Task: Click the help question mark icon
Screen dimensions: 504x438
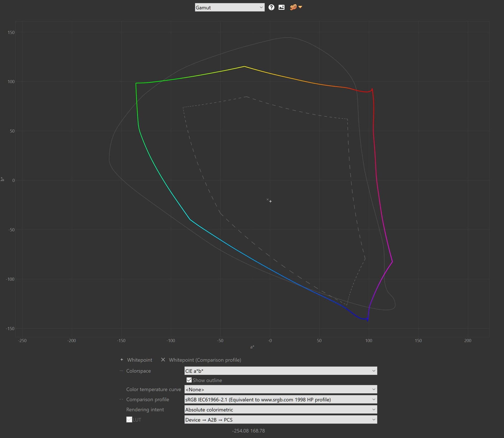Action: point(271,7)
